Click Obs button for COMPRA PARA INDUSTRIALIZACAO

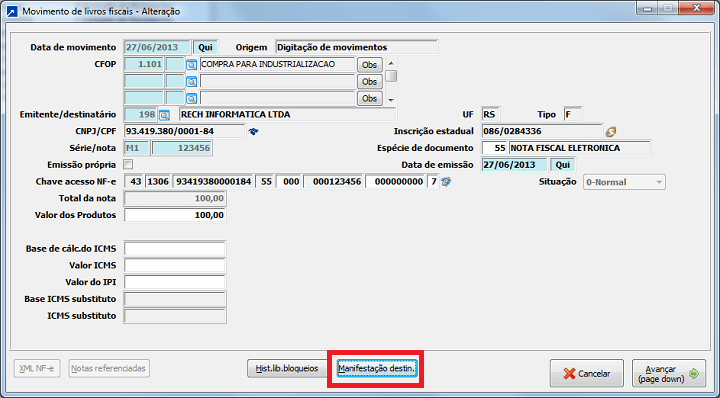point(370,65)
